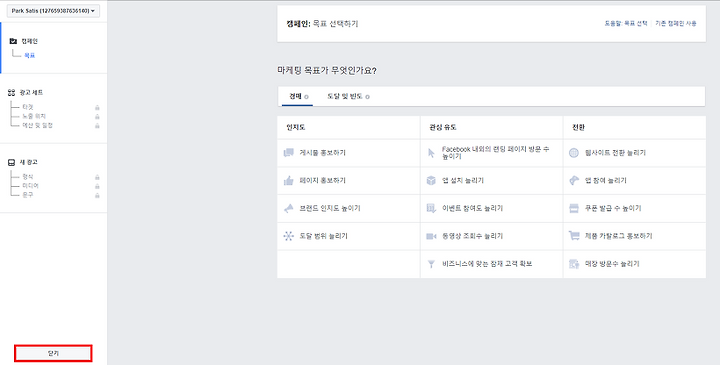Select the thumbs-up page promotion objective icon
Viewport: 720px width, 365px height.
coord(288,180)
